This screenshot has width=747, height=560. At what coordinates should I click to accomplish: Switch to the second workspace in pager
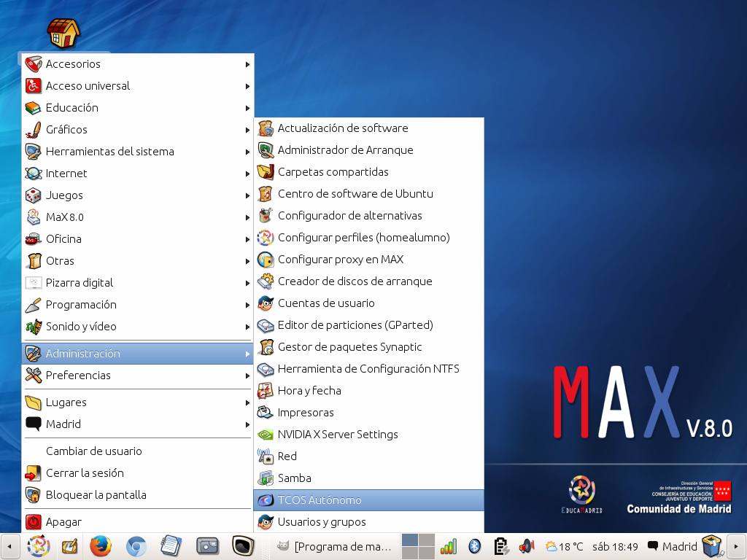pos(427,540)
